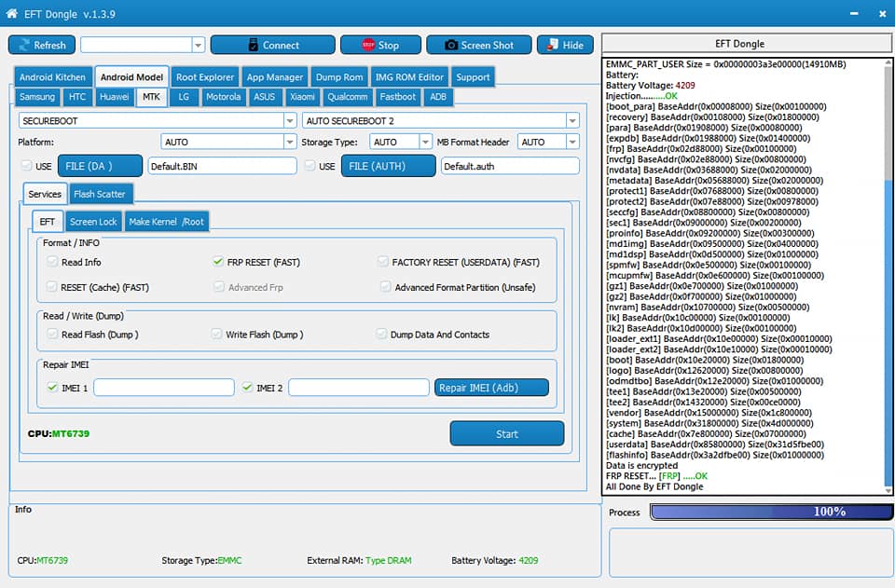
Task: Switch to the Qualcomm tab
Action: [347, 97]
